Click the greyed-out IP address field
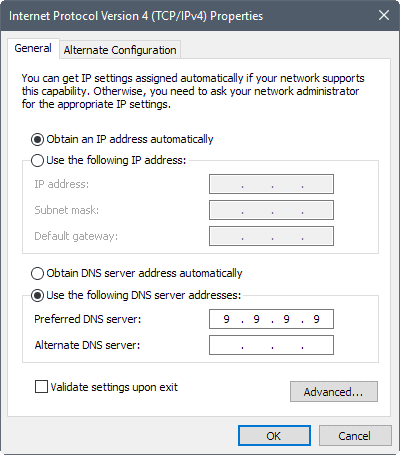400x455 pixels. click(x=271, y=184)
